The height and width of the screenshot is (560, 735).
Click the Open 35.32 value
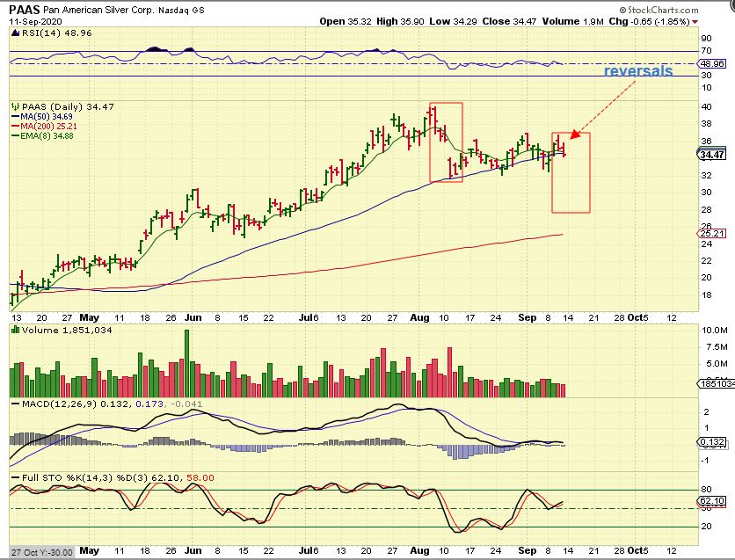point(346,22)
